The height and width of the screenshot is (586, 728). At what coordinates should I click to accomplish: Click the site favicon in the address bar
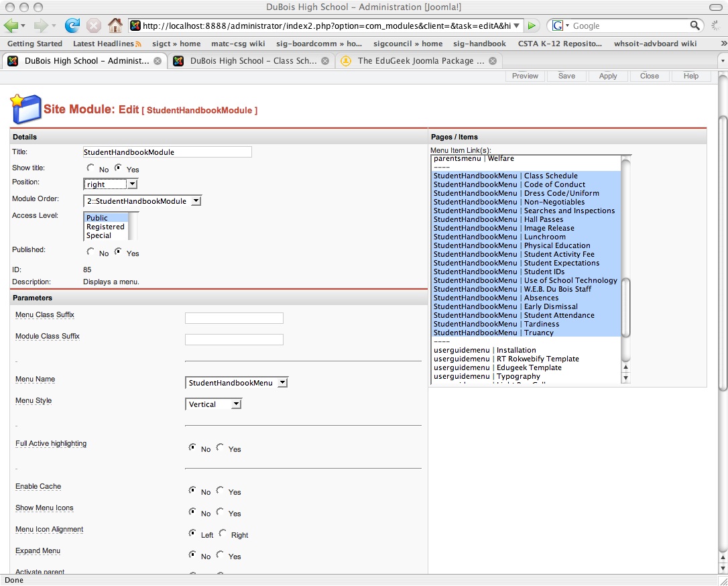click(135, 25)
